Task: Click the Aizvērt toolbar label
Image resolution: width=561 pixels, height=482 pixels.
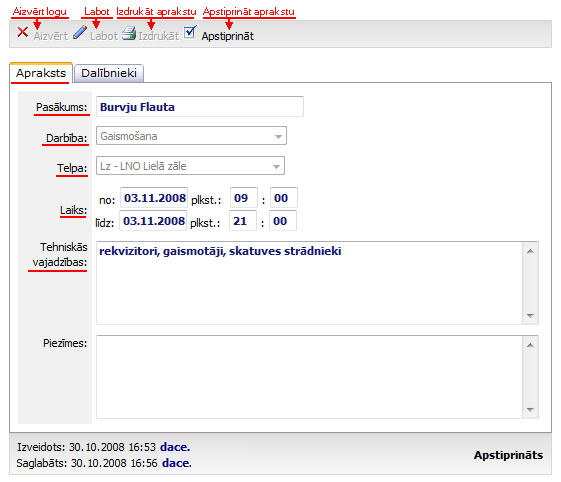Action: [50, 36]
